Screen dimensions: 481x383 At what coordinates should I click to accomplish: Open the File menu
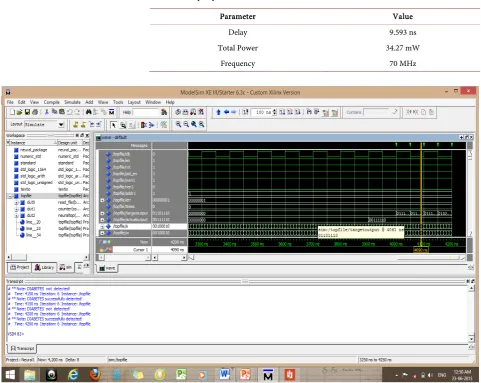pos(10,102)
